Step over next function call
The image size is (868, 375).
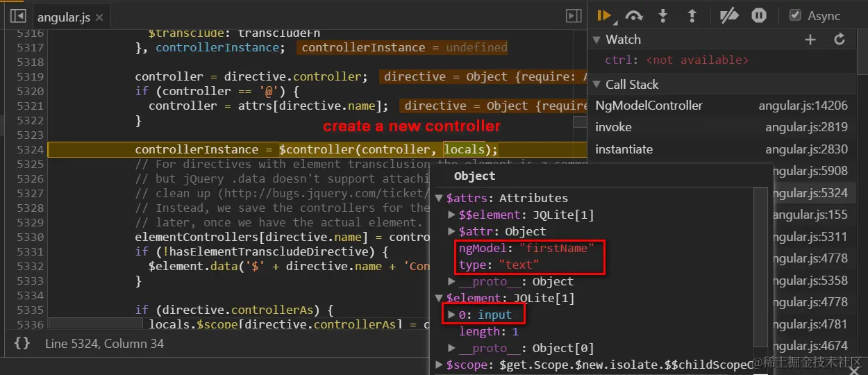pos(634,15)
